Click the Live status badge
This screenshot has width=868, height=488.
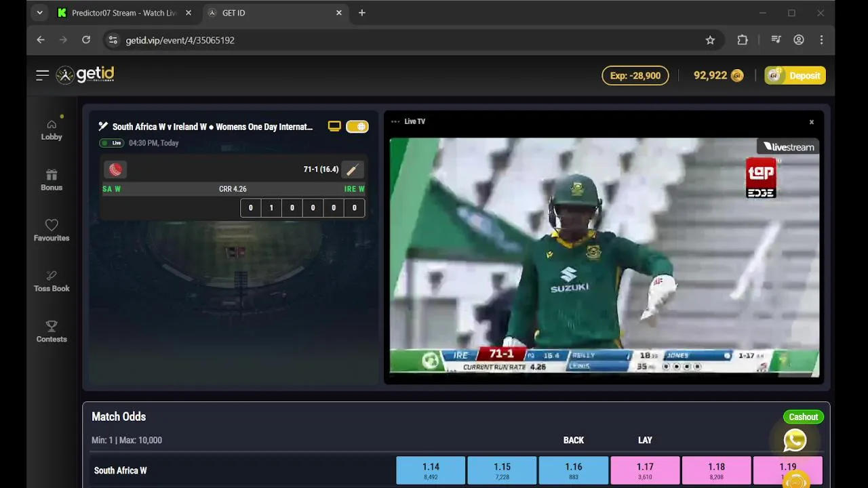[x=112, y=143]
